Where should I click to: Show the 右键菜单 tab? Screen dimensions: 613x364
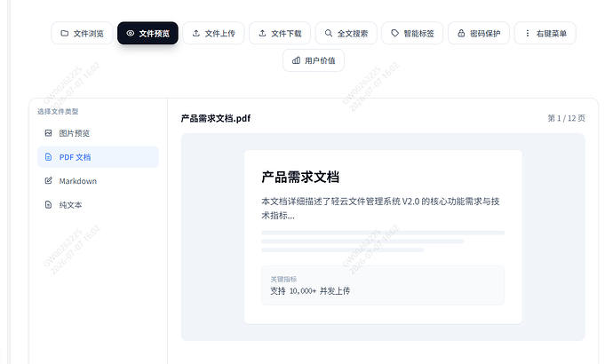[545, 33]
